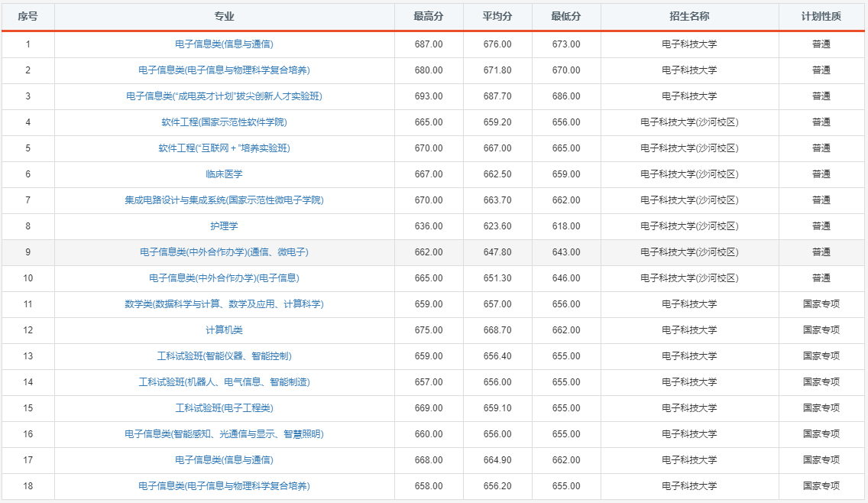Select the 计划性质 column header

coord(821,17)
